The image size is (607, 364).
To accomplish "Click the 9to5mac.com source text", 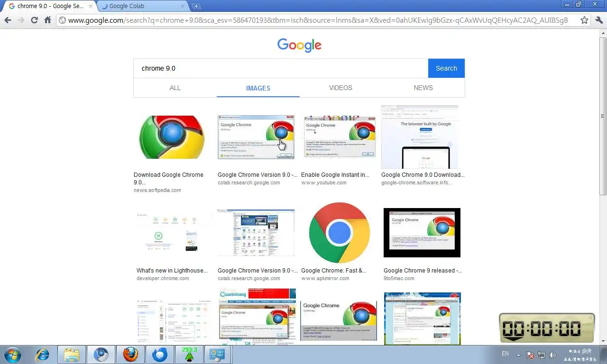I will 399,278.
